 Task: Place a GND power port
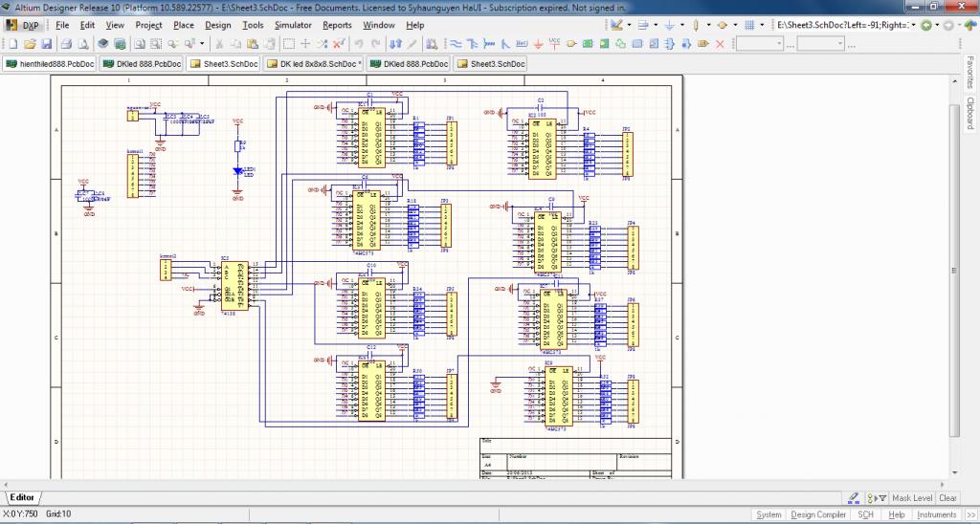pyautogui.click(x=539, y=44)
